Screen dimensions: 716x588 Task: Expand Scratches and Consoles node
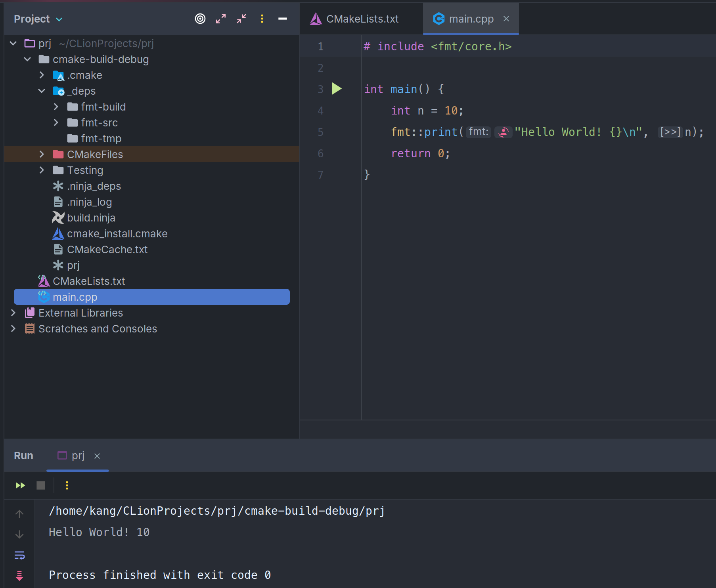[x=13, y=328]
